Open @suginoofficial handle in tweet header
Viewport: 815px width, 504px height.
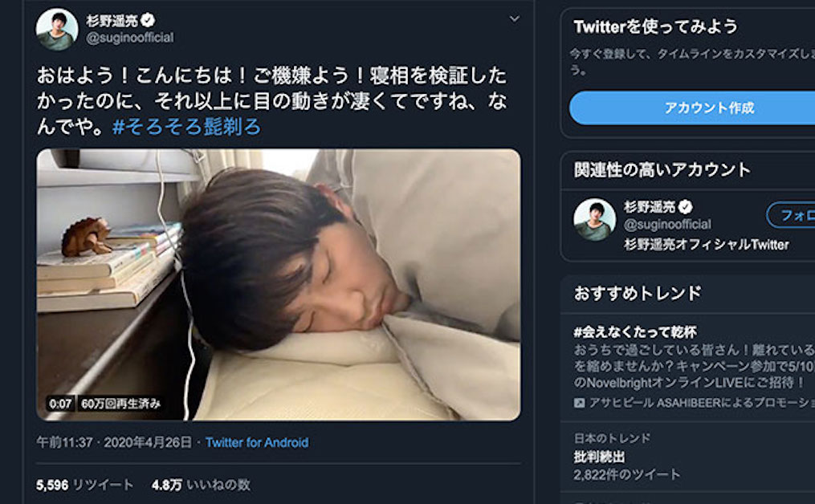(129, 38)
